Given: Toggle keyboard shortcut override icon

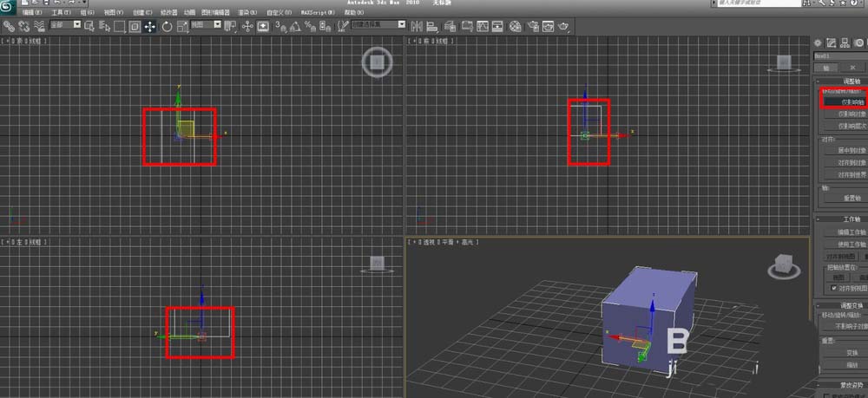Looking at the screenshot, I should coord(262,26).
